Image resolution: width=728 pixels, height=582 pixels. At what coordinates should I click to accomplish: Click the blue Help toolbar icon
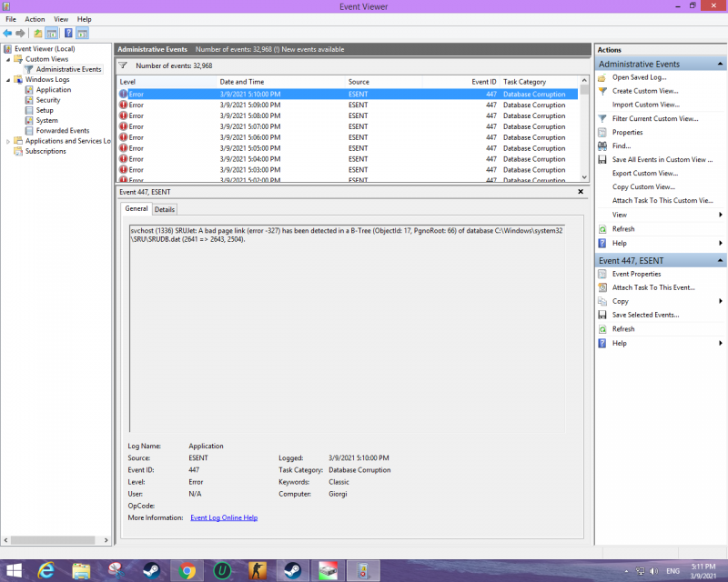(68, 34)
